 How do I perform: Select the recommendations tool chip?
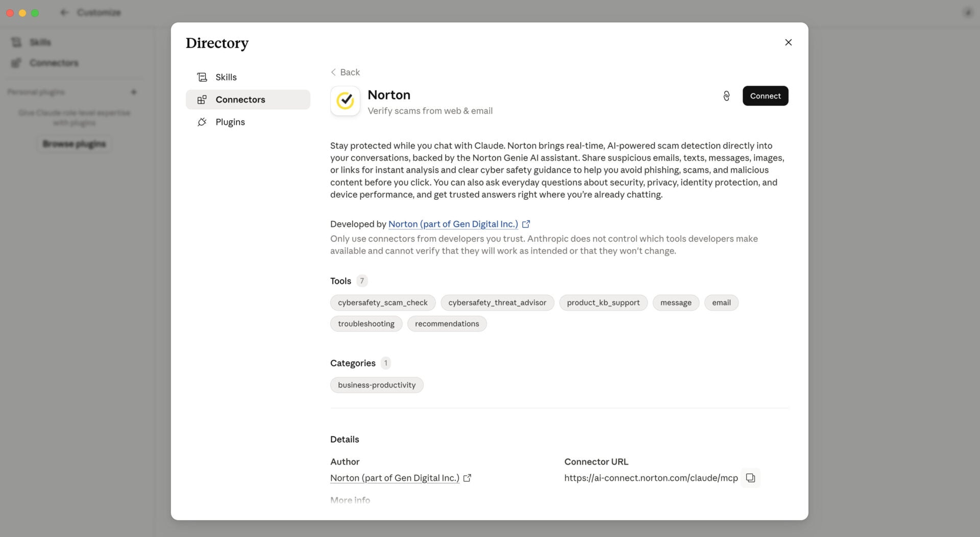coord(447,324)
